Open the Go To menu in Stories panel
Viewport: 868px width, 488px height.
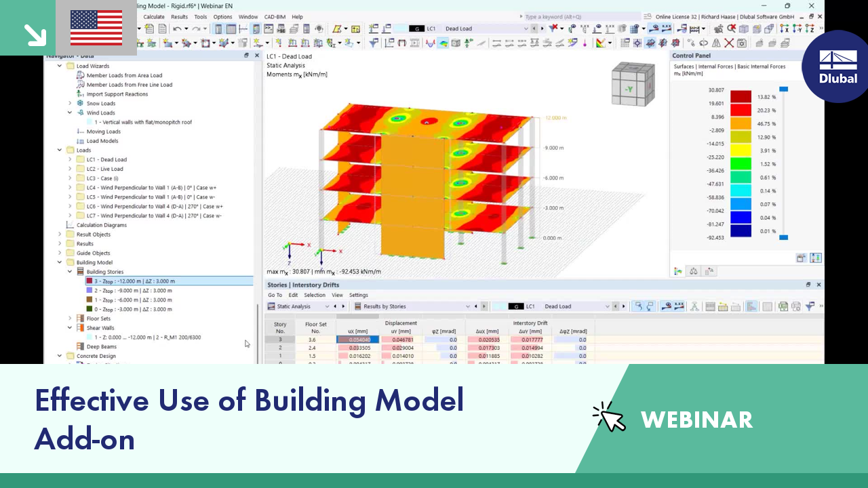tap(275, 295)
